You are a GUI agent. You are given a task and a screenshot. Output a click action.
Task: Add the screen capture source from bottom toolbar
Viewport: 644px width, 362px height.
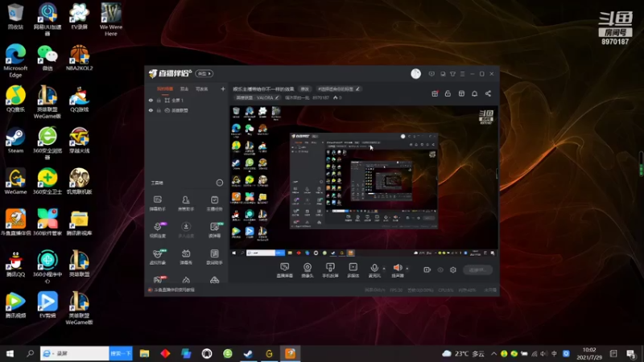coord(285,268)
